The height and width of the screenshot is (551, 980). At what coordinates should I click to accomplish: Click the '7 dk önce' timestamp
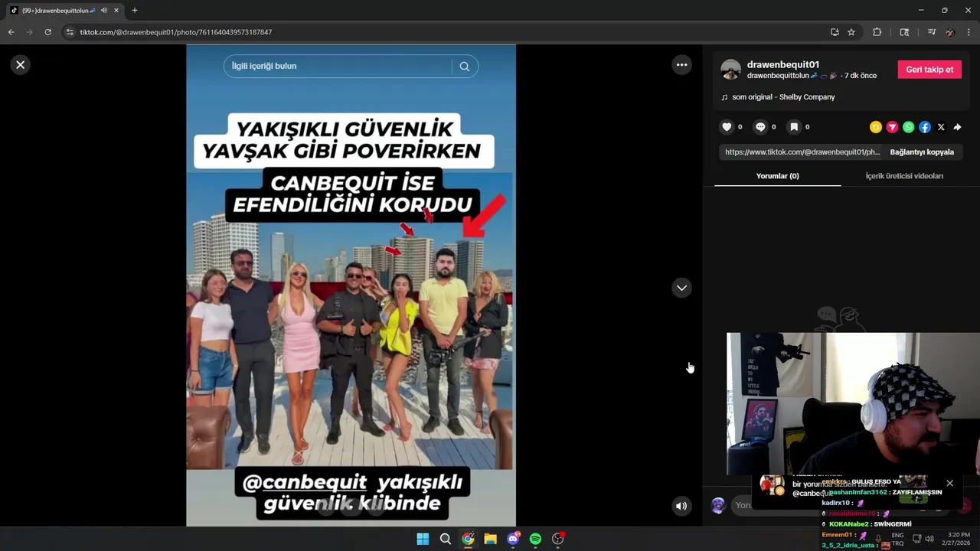(x=859, y=76)
